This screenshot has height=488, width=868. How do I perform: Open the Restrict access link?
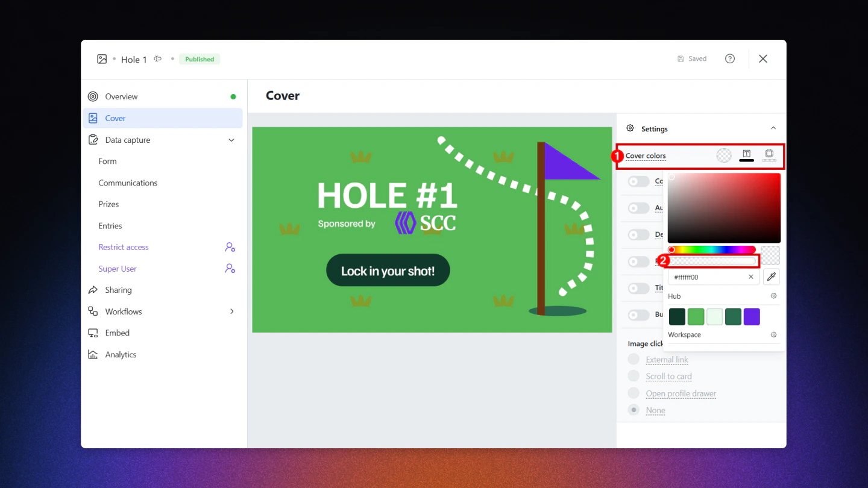(124, 247)
